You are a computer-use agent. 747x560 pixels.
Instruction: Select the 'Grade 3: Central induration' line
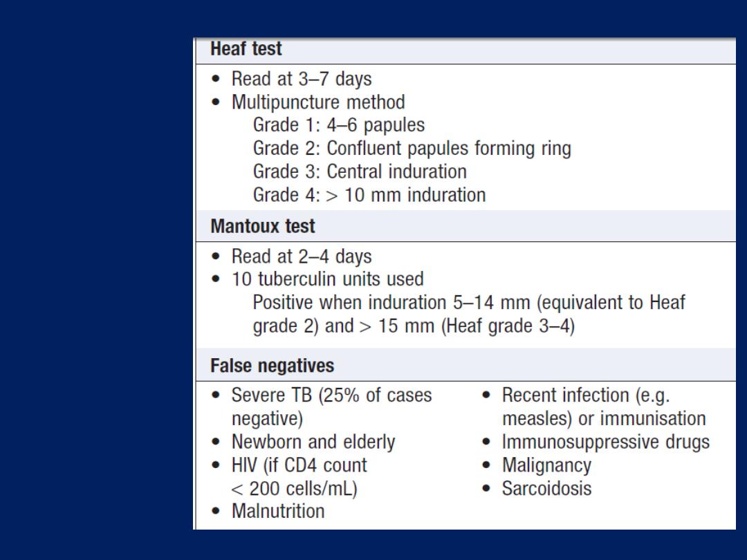coord(360,172)
